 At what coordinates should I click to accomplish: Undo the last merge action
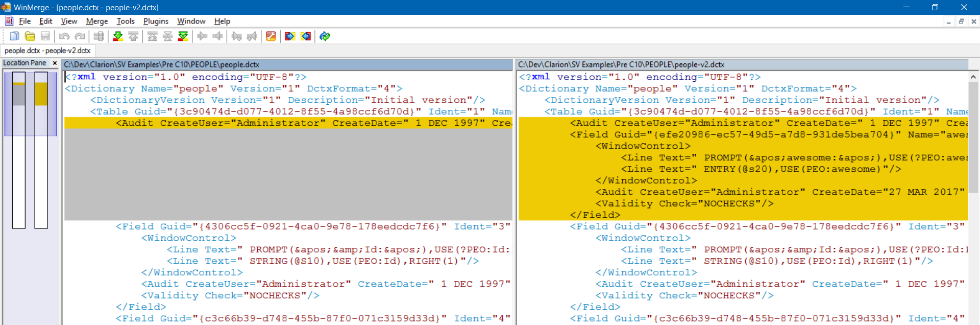(64, 36)
